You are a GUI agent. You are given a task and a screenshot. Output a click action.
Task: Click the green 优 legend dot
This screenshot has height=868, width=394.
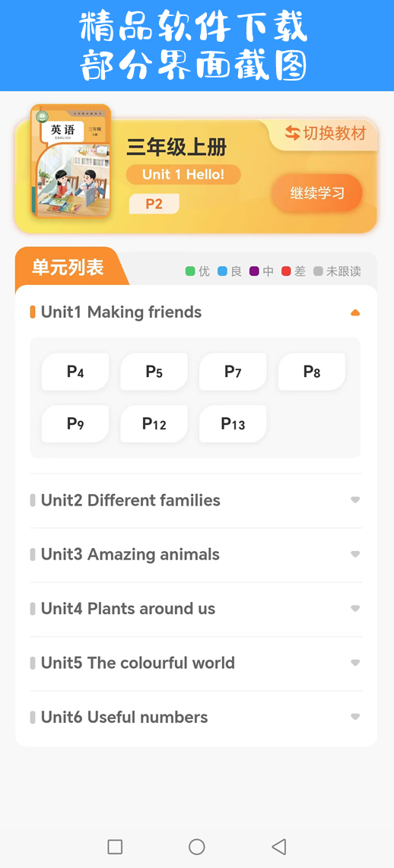[x=190, y=271]
